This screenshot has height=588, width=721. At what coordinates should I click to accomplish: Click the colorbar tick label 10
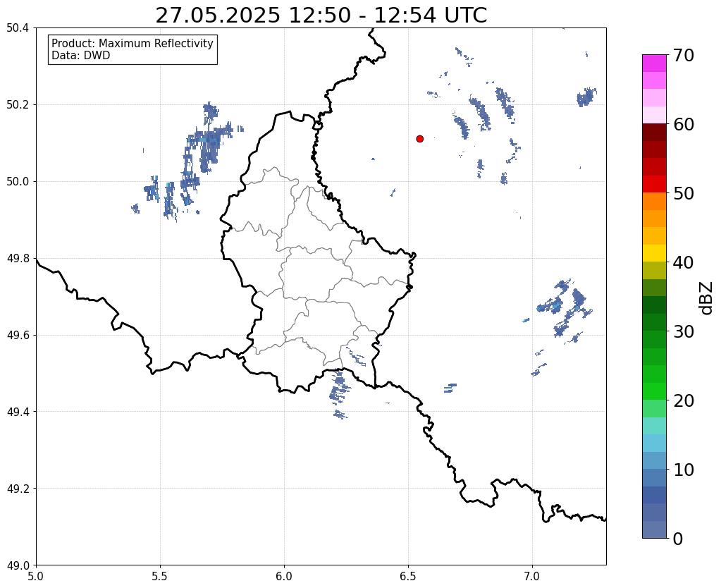[684, 470]
